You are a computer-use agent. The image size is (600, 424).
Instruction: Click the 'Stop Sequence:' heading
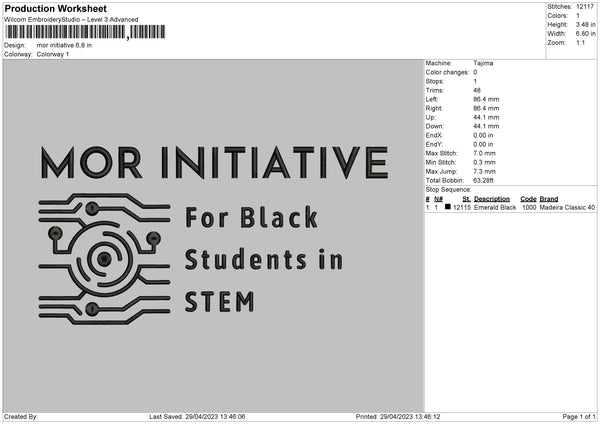coord(448,190)
